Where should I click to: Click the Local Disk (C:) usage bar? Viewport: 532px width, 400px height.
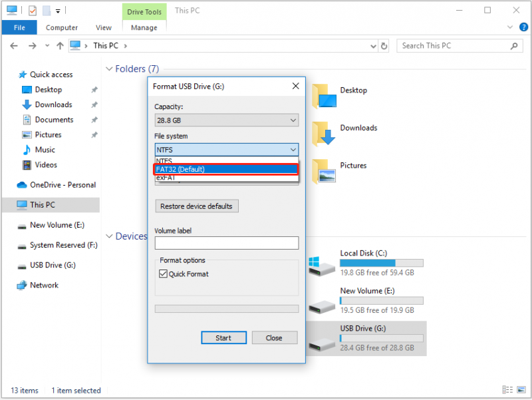pos(381,263)
